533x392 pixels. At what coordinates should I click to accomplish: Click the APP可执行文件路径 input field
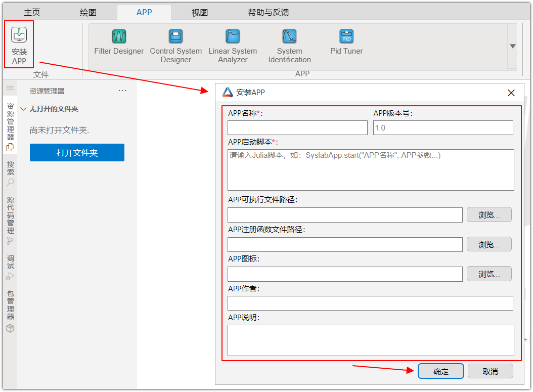tap(345, 215)
